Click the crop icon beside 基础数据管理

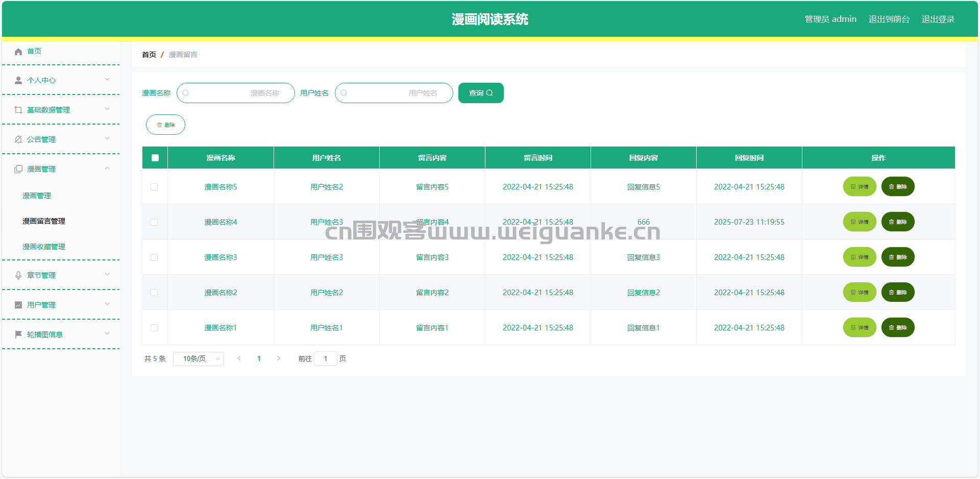coord(18,110)
